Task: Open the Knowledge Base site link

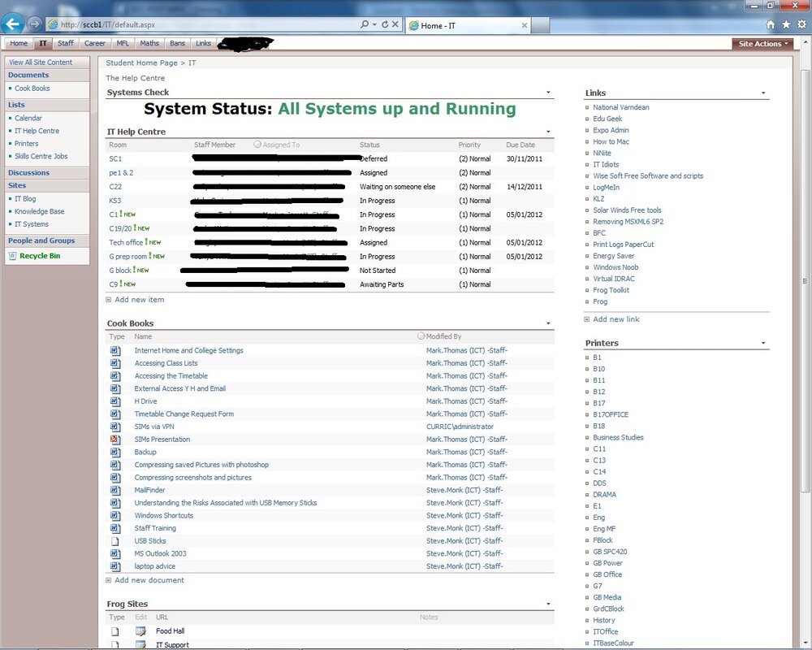Action: 39,211
